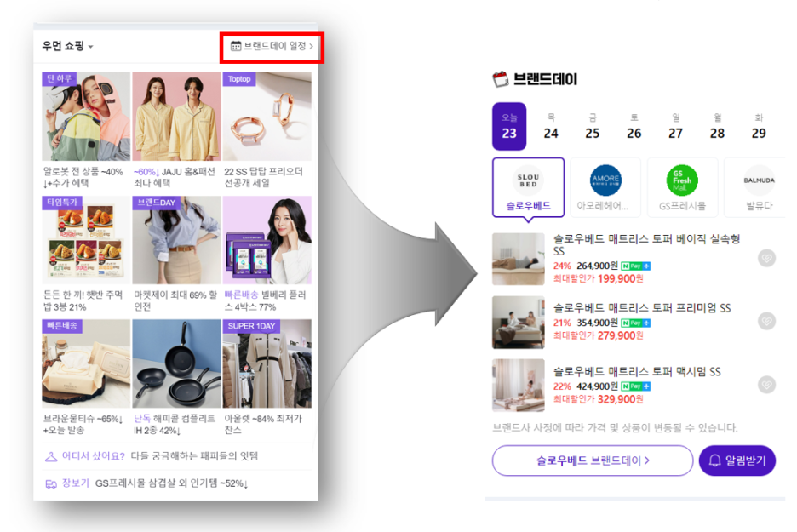Viewport: 797px width, 532px height.
Task: Click the 빠른배송 빌베리 플러스 caption
Action: pyautogui.click(x=265, y=300)
